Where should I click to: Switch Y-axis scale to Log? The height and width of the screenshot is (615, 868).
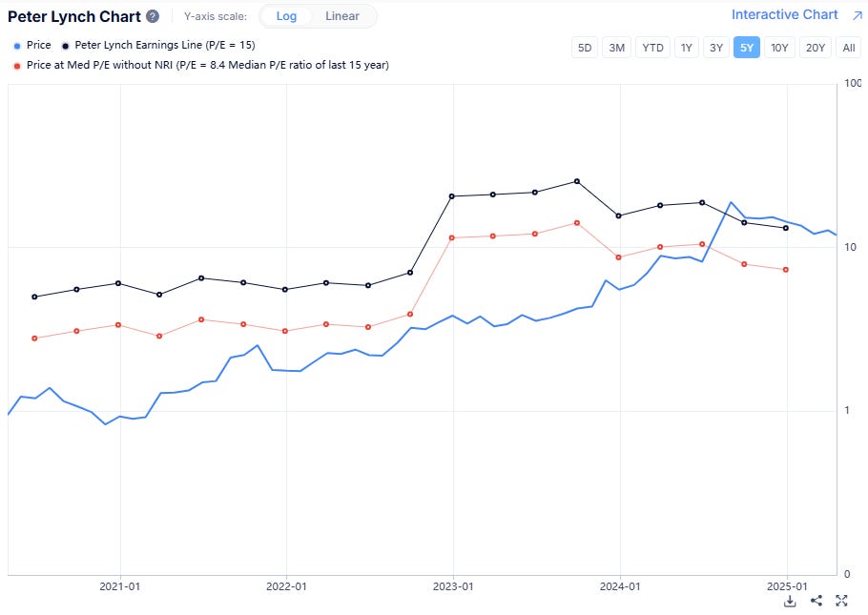pyautogui.click(x=286, y=16)
